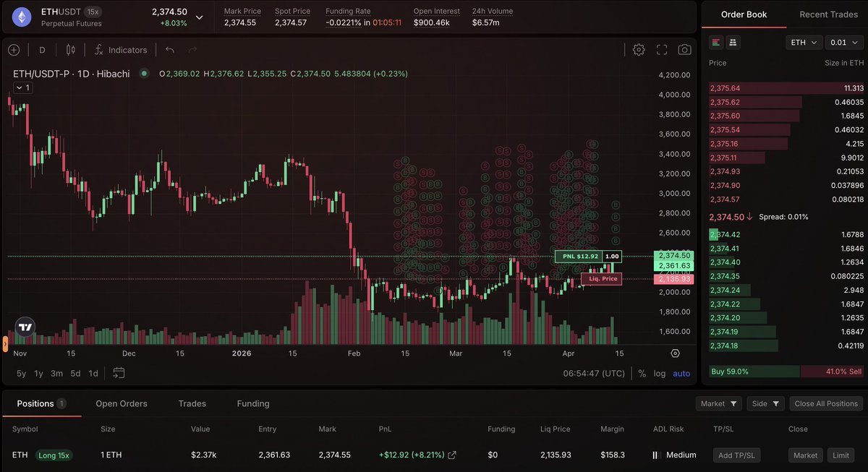The height and width of the screenshot is (472, 868).
Task: Select the 1d time range
Action: pos(93,374)
